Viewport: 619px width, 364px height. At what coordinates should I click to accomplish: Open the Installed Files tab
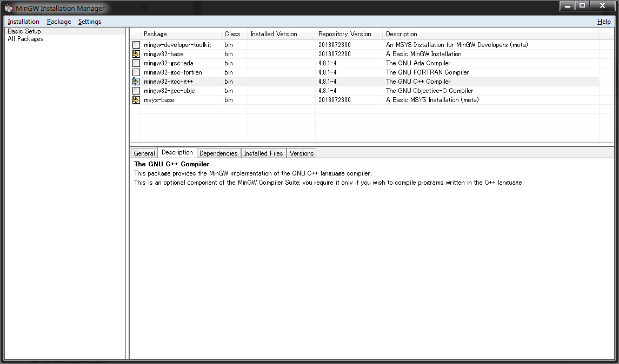263,153
